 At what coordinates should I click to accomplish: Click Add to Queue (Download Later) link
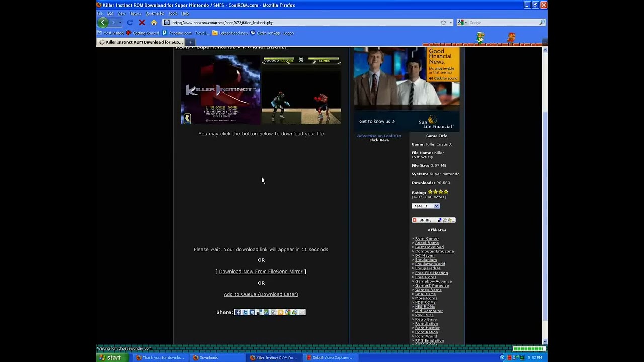point(261,294)
